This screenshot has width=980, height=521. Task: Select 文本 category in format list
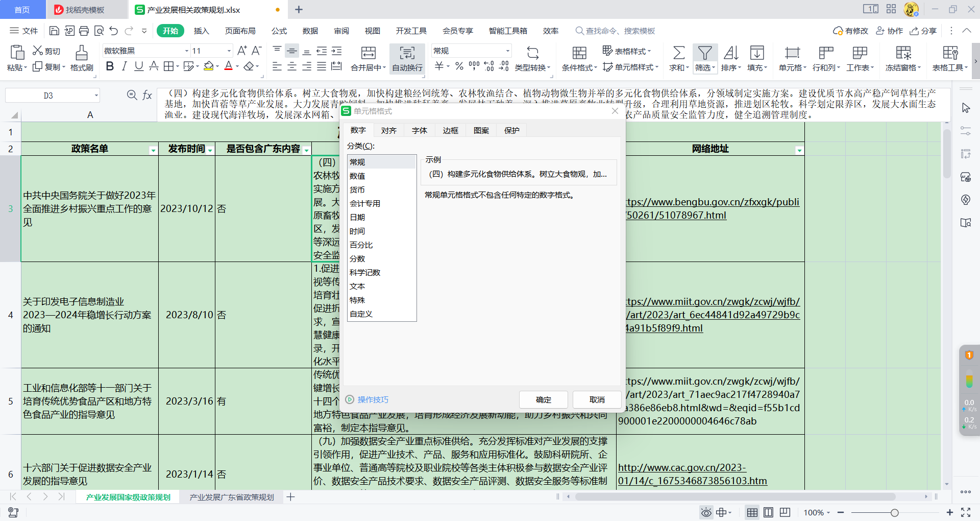(x=382, y=286)
